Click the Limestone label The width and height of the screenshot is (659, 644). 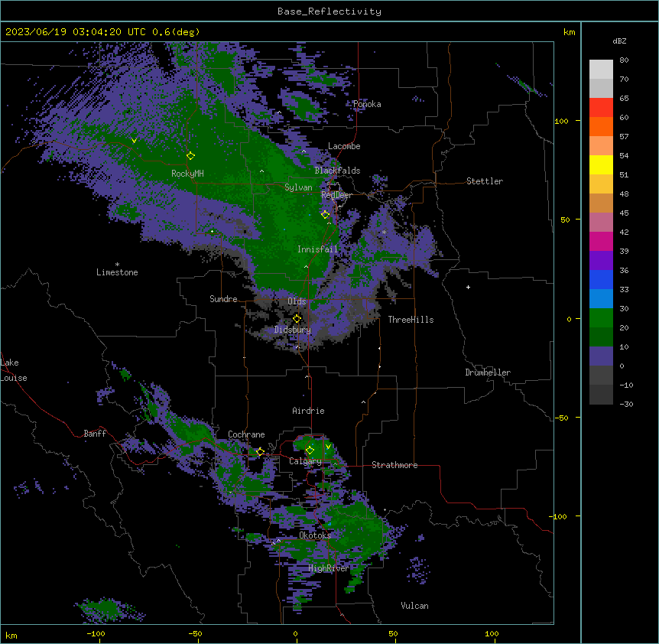pos(117,272)
